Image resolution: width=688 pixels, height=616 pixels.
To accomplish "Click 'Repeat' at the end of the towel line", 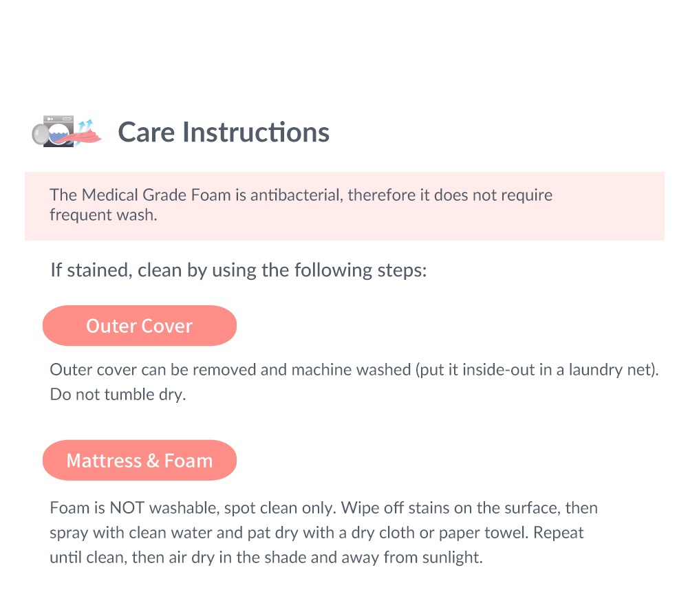I will 558,533.
